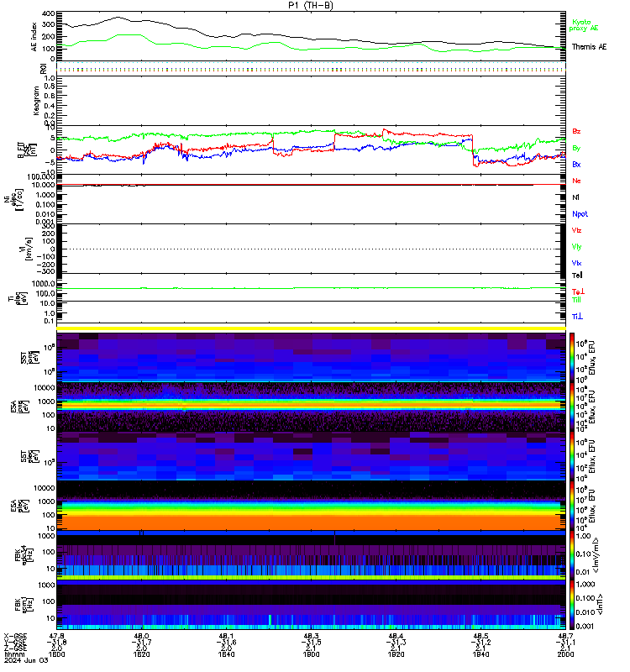
Task: Click the X-GSE value 48.0
Action: click(141, 636)
